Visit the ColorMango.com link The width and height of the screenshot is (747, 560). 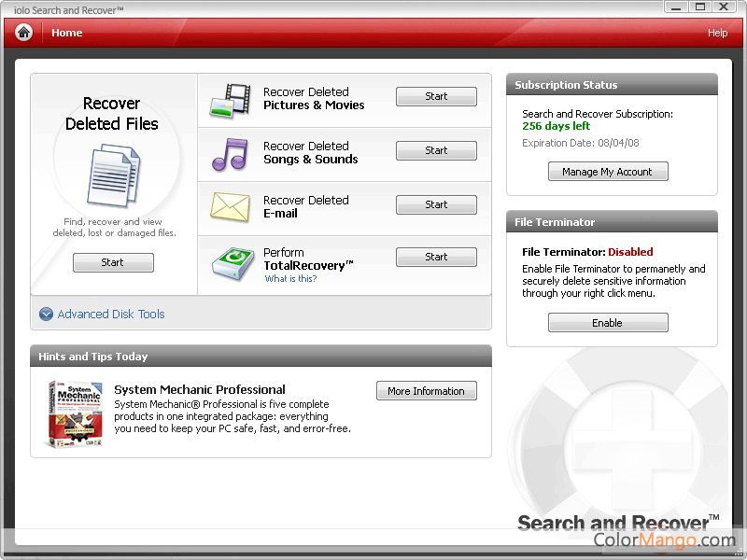tap(664, 541)
